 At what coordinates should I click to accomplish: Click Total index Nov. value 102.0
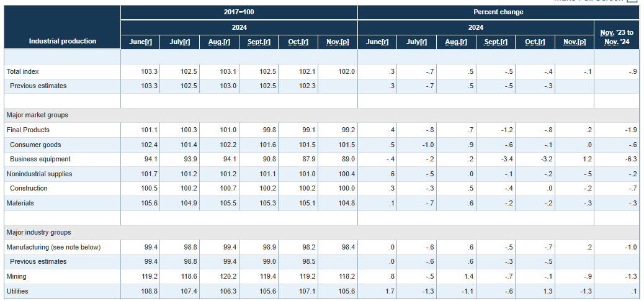tap(346, 72)
